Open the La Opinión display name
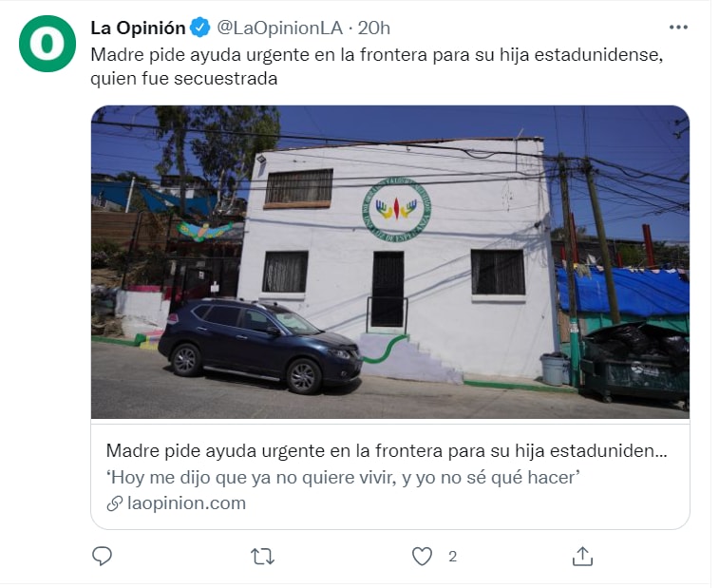 click(x=138, y=28)
